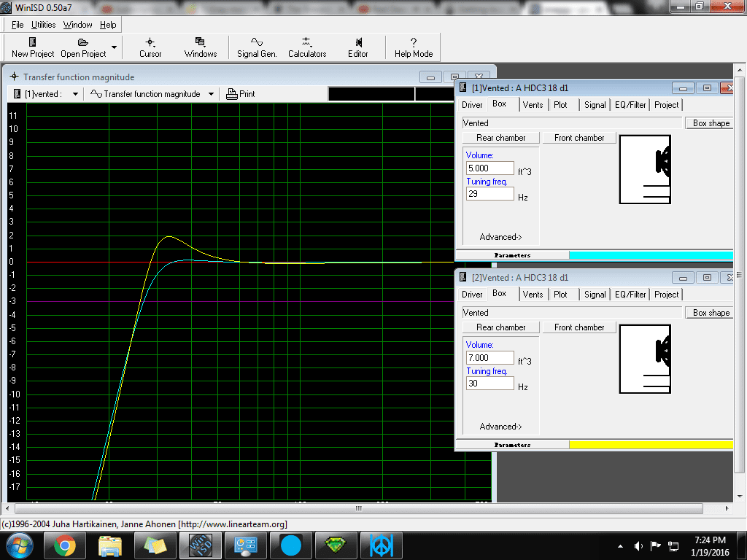Open the Utilities menu
The image size is (747, 560).
[x=43, y=25]
